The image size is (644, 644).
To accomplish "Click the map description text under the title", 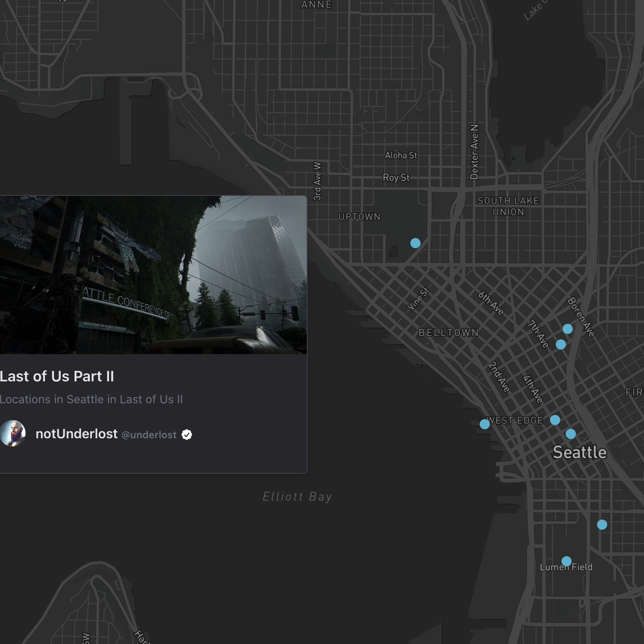I will point(92,399).
